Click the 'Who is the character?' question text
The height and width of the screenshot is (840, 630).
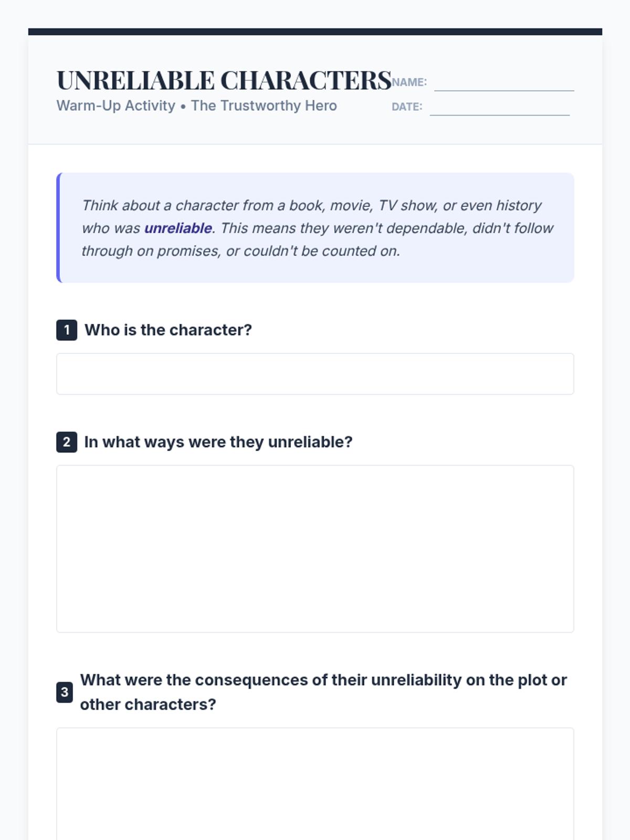168,330
